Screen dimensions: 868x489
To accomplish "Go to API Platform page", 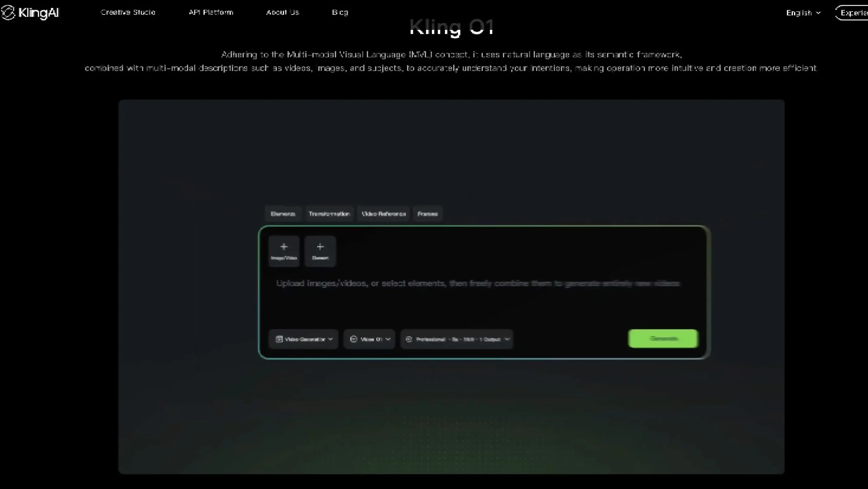I will [211, 13].
